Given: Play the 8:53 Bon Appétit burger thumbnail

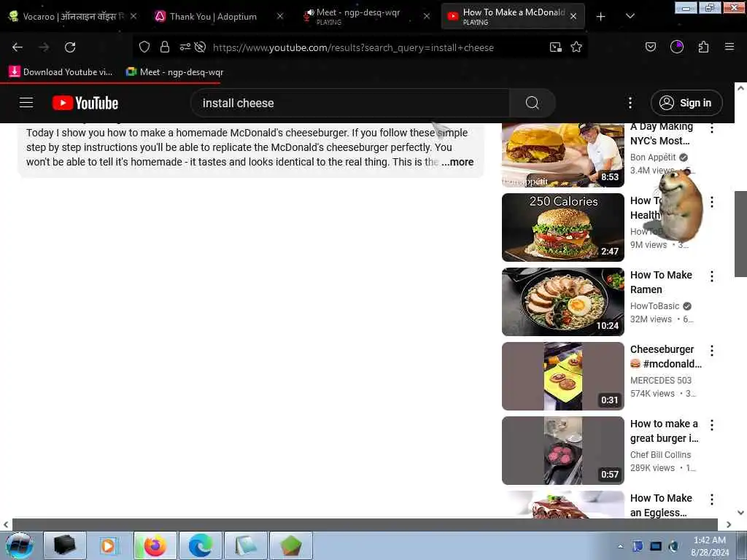Looking at the screenshot, I should [x=562, y=155].
